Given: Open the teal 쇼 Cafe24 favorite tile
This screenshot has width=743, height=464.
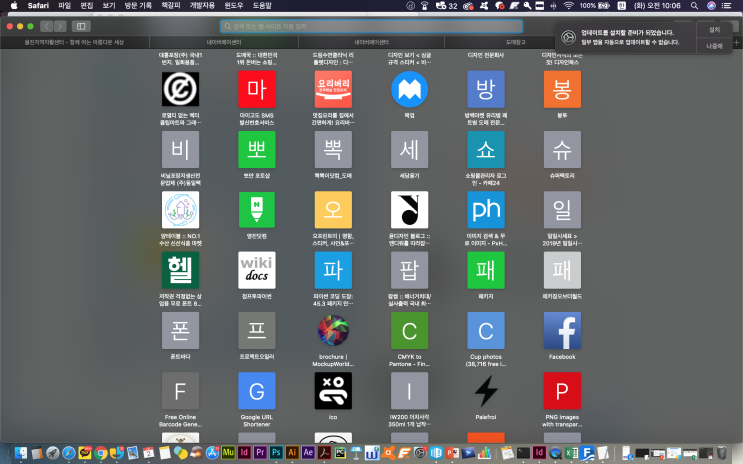Looking at the screenshot, I should [486, 149].
